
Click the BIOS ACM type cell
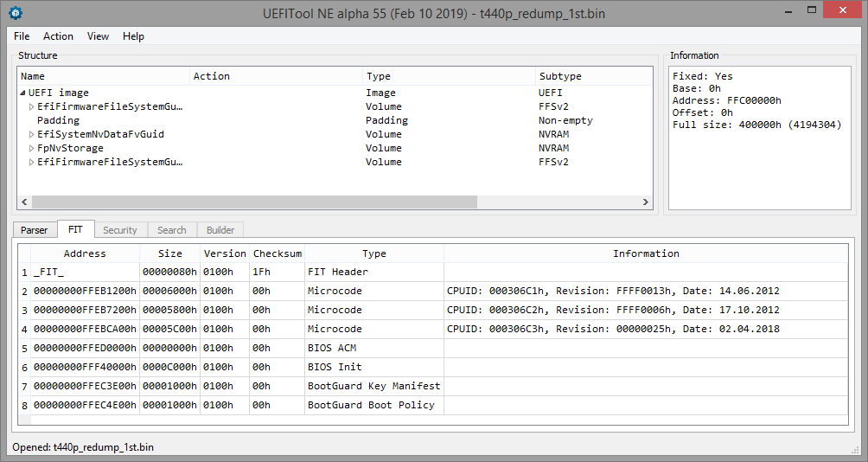click(374, 348)
